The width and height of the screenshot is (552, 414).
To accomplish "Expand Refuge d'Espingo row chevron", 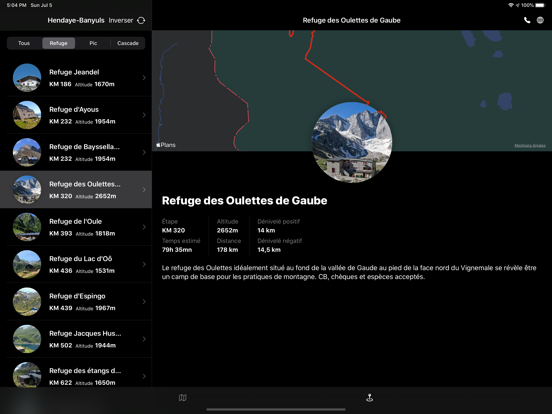I will pos(144,302).
